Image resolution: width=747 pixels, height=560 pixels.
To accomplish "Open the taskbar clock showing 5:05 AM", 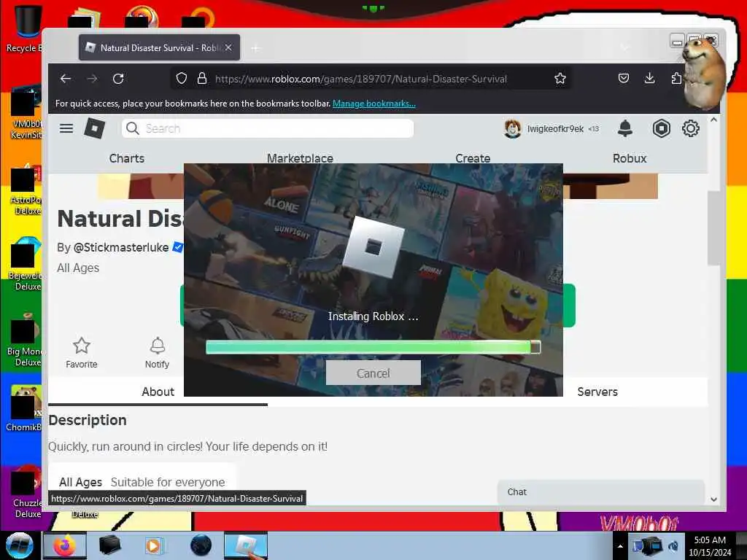I will click(x=709, y=546).
